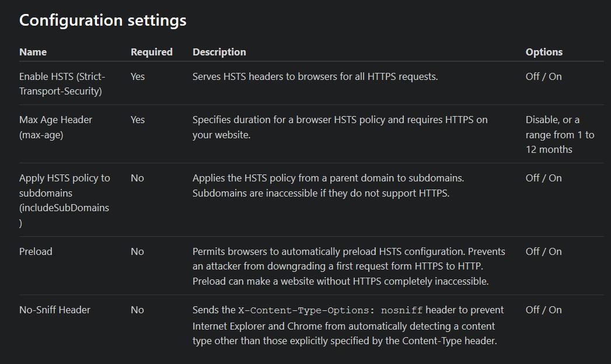
Task: Click the No-Sniff Header setting name
Action: pos(55,310)
